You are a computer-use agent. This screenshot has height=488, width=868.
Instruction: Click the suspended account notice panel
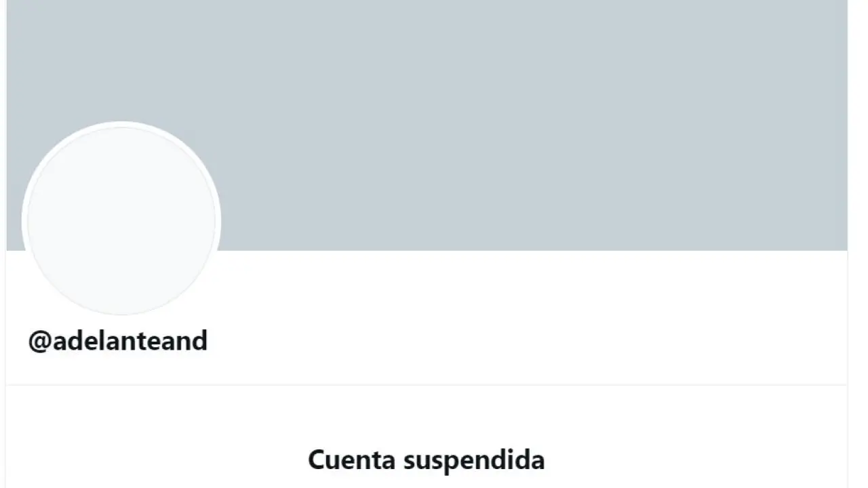(427, 437)
